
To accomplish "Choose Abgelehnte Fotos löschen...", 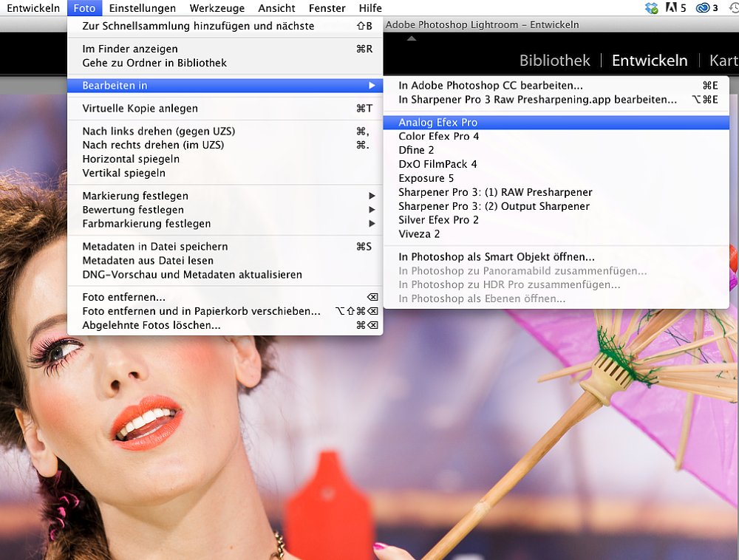I will point(225,326).
